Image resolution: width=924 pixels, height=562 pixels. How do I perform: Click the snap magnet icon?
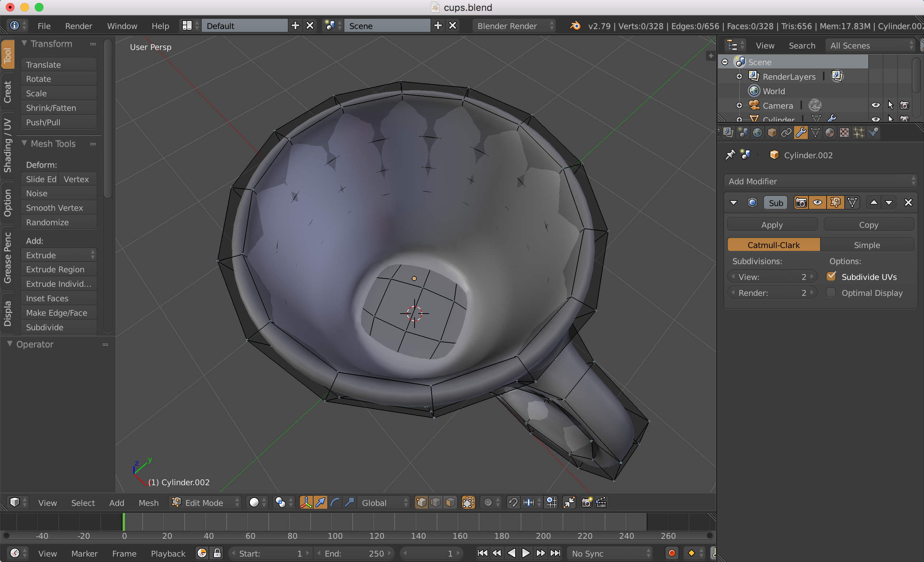pos(513,502)
